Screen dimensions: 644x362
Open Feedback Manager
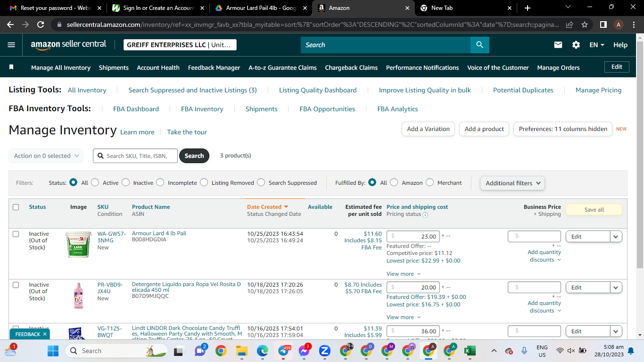tap(214, 67)
